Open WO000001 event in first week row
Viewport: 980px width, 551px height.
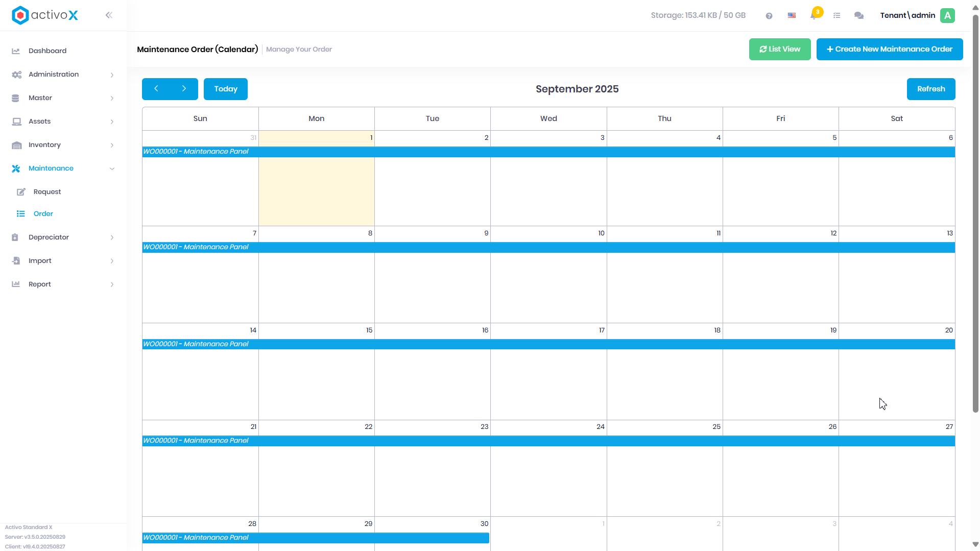click(x=548, y=152)
